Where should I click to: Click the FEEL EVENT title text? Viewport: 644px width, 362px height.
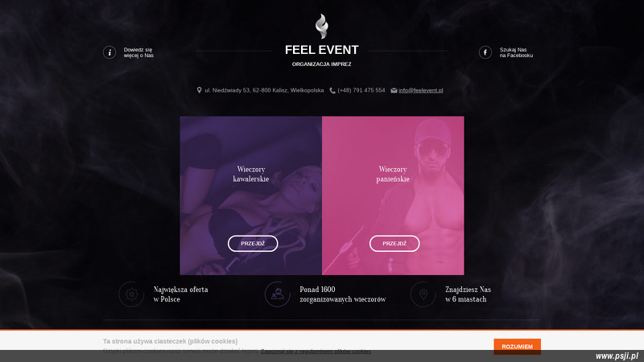321,50
